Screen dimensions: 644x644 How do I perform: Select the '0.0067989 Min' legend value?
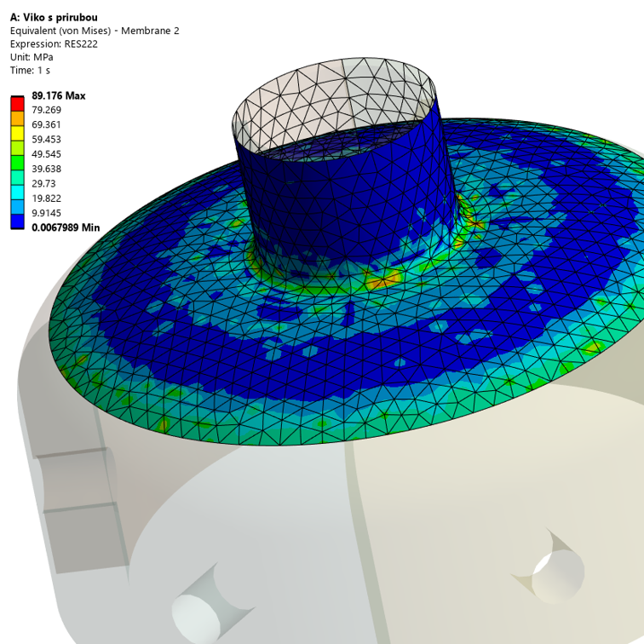pos(66,227)
